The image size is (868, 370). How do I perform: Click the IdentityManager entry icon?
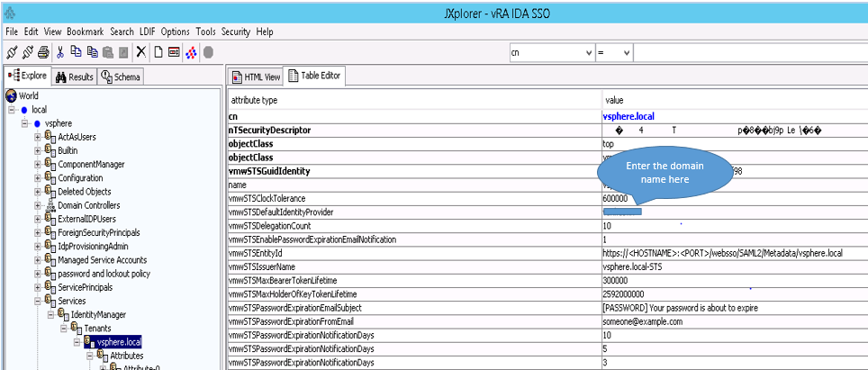click(64, 313)
